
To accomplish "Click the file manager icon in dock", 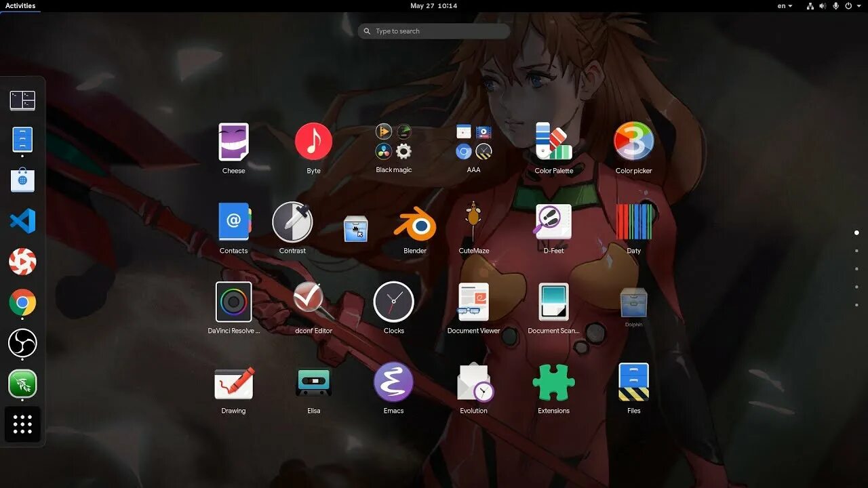I will [x=22, y=140].
